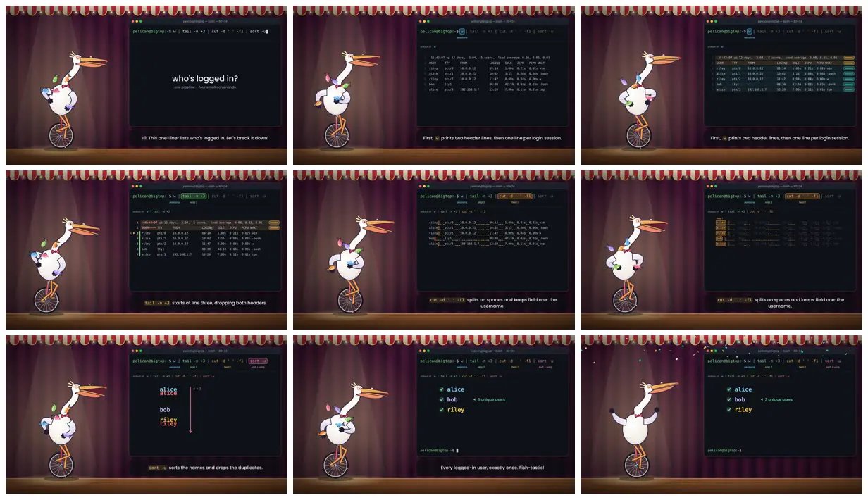Click the "pelican@bigtop:~$" bottom prompt in the confetti frame

coord(725,450)
